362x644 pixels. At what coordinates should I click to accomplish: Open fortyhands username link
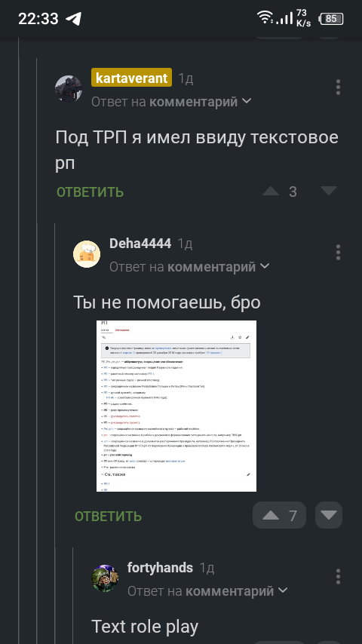click(160, 568)
